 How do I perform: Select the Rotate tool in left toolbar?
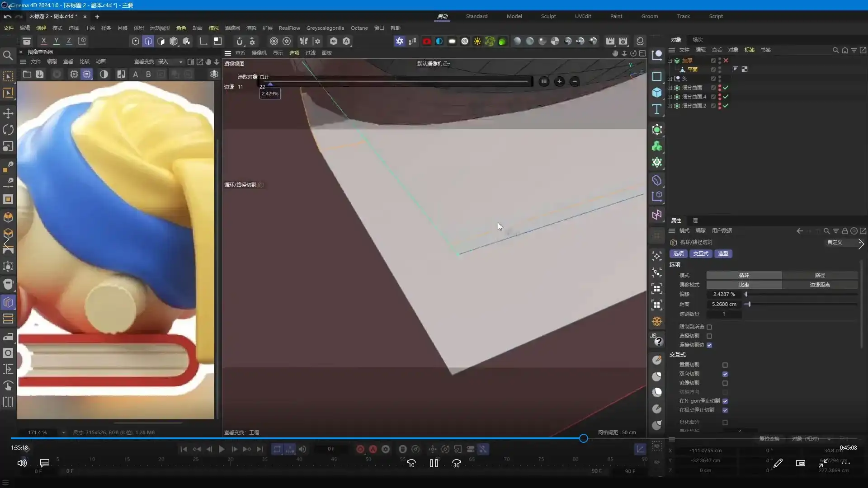8,130
